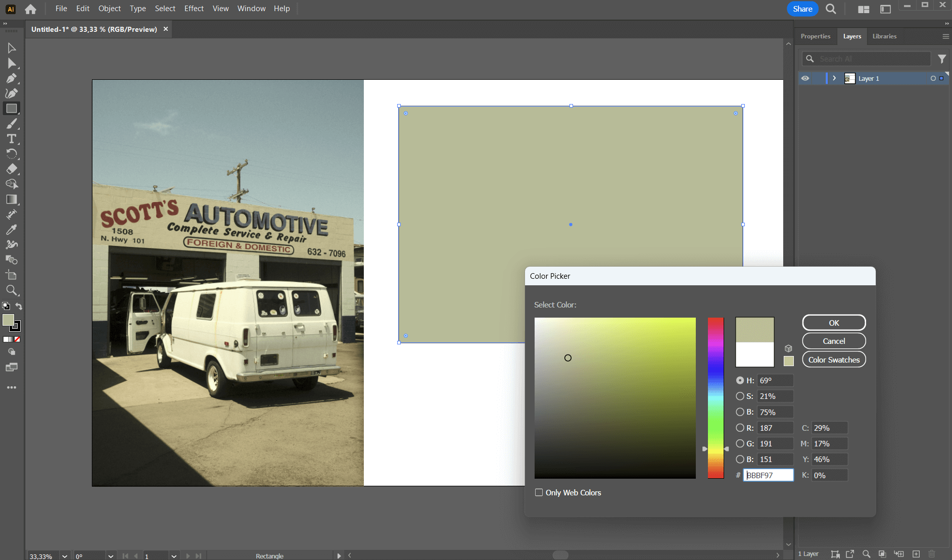The image size is (952, 560).
Task: Open the File menu
Action: (61, 9)
